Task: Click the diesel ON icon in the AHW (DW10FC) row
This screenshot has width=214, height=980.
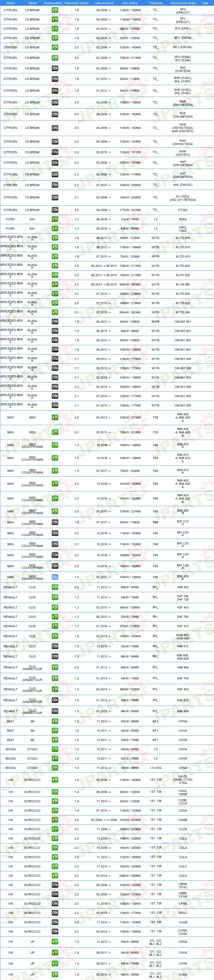Action: pyautogui.click(x=55, y=152)
